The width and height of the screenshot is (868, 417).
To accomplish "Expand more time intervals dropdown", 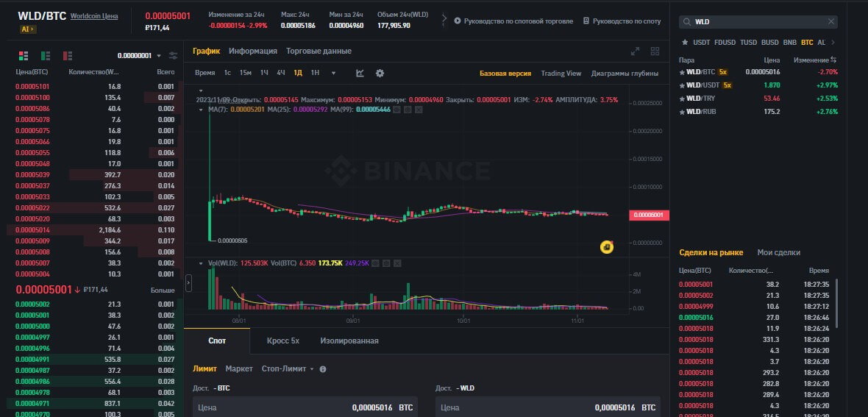I will click(x=333, y=73).
